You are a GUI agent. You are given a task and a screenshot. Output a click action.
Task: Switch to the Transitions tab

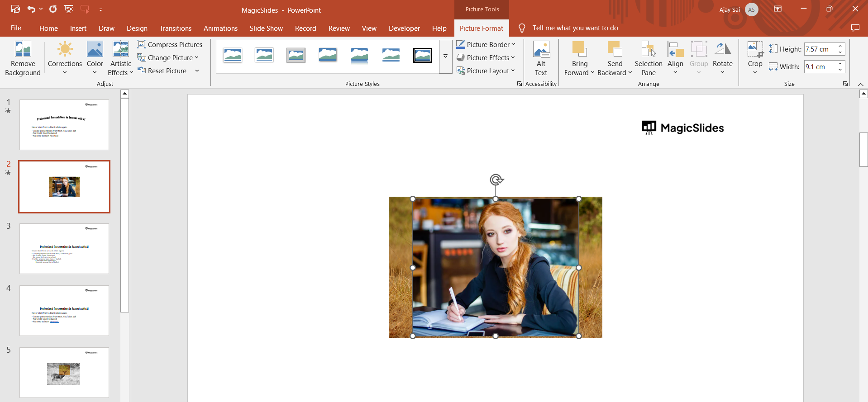[x=176, y=28]
